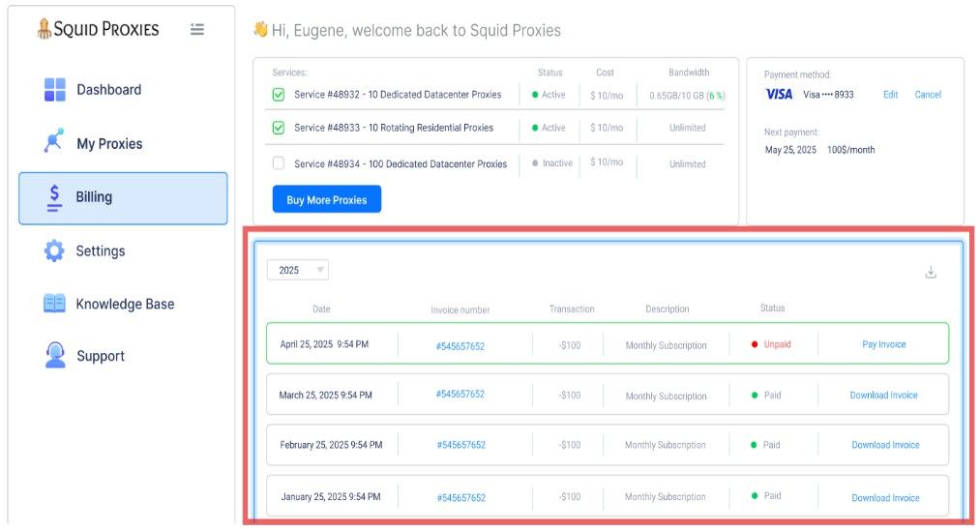Click the Squid Proxies logo
Image resolution: width=980 pixels, height=529 pixels.
98,29
